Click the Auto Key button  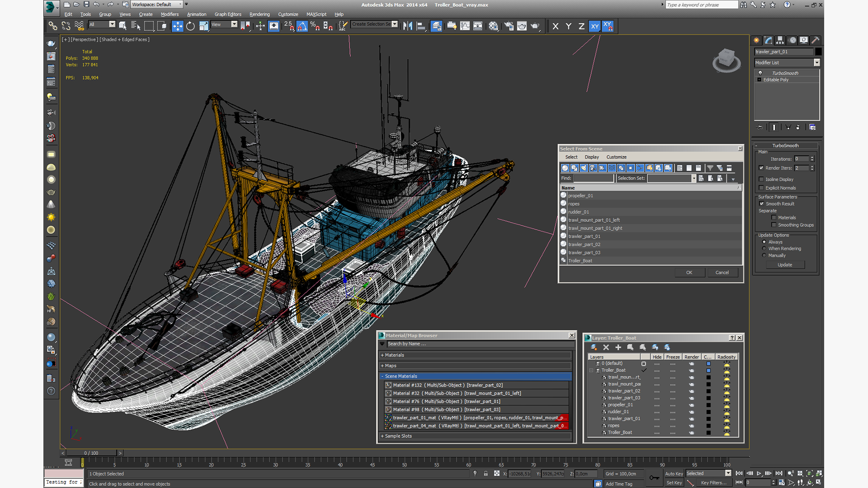(x=674, y=474)
